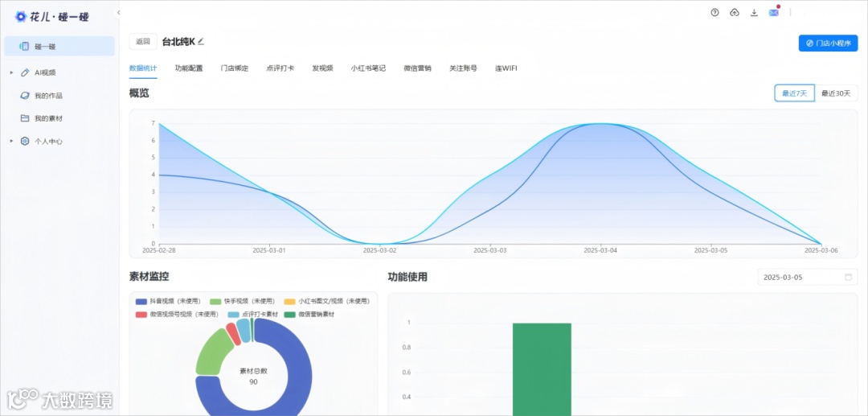The image size is (868, 416).
Task: Select the 数据统计 tab
Action: click(143, 68)
